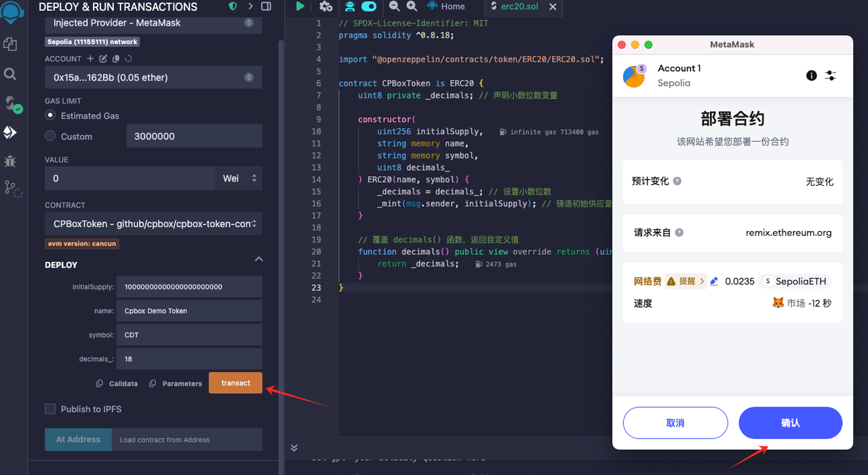Viewport: 868px width, 475px height.
Task: Toggle the AI copilot switch in toolbar
Action: click(369, 6)
